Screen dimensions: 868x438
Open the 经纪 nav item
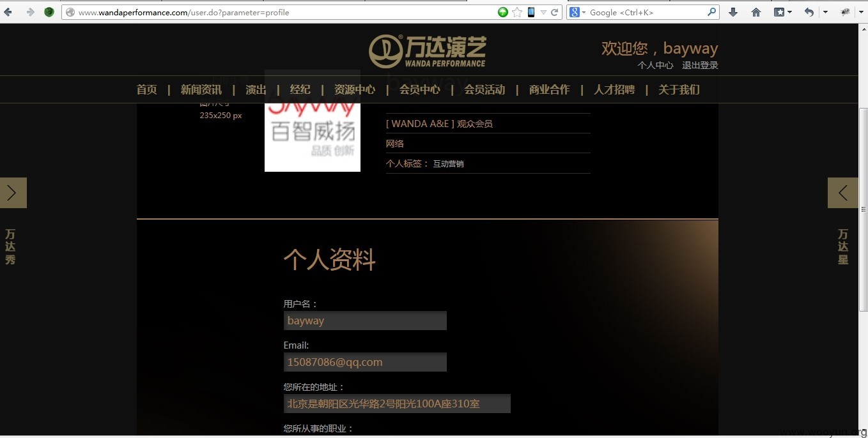300,89
